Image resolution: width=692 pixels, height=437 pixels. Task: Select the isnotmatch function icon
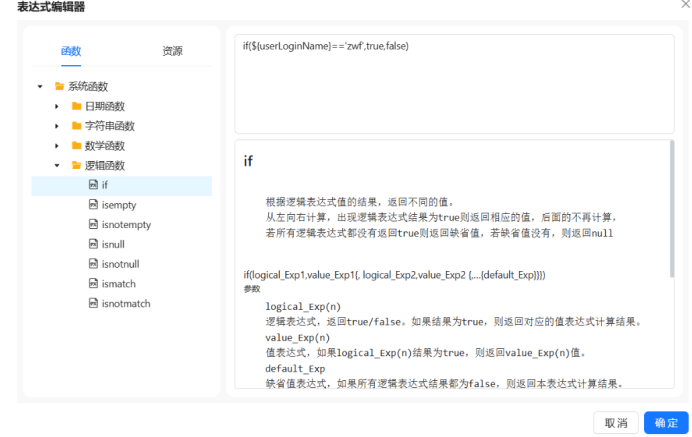(93, 303)
